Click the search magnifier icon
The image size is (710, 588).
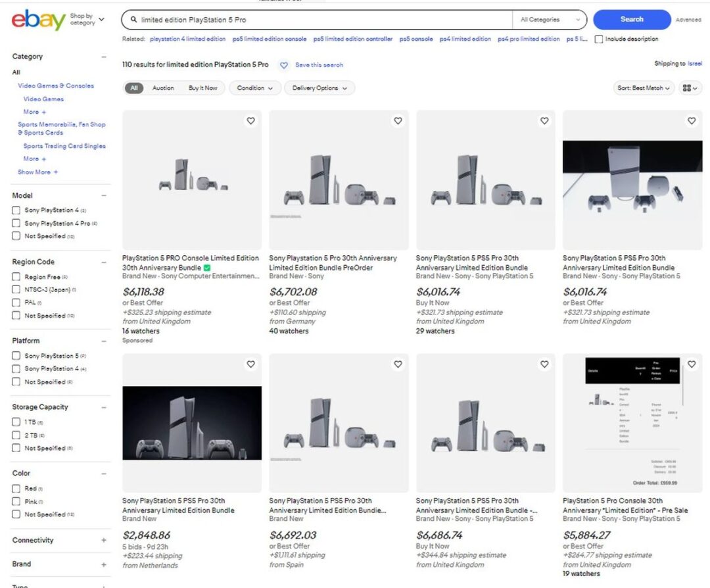(x=133, y=20)
